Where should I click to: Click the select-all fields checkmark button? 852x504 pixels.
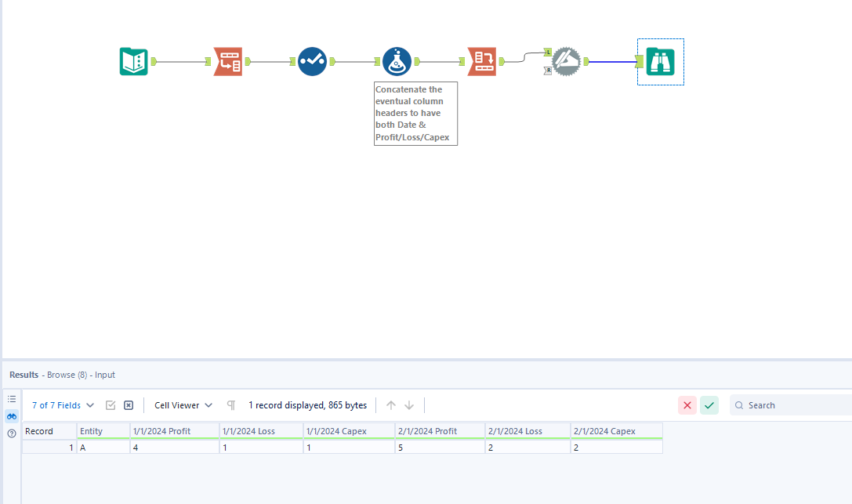point(111,404)
